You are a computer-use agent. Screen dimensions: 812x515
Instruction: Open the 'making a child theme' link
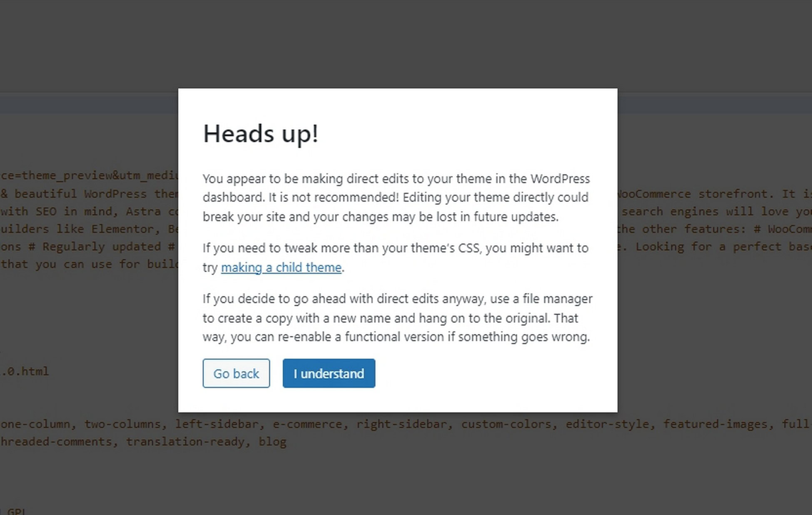coord(281,267)
